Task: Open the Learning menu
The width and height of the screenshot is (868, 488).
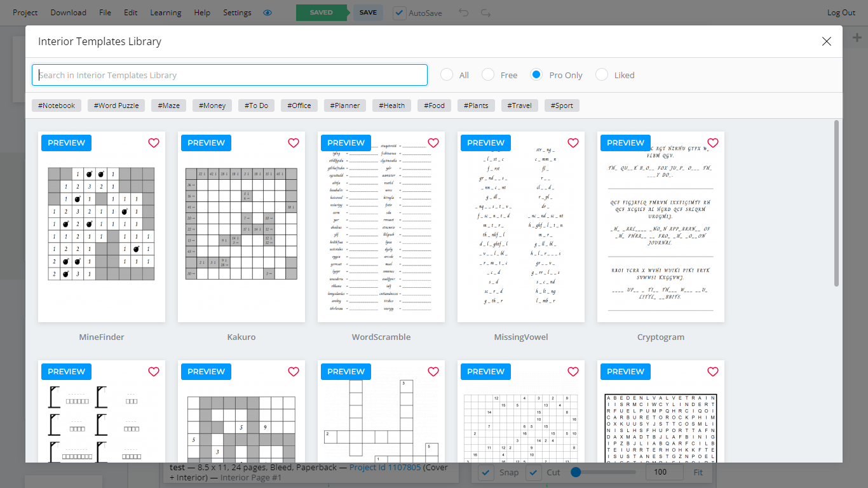Action: [x=165, y=13]
